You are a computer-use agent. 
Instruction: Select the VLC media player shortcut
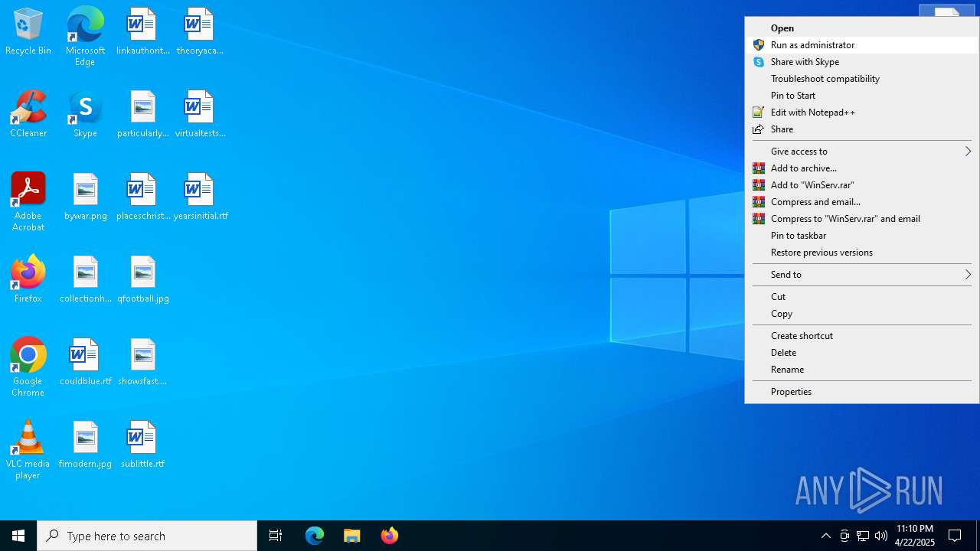(x=28, y=450)
